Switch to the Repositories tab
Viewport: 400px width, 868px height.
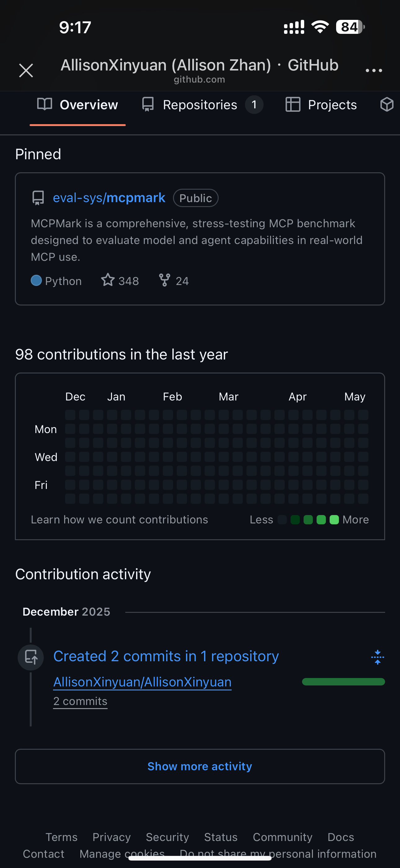coord(200,105)
